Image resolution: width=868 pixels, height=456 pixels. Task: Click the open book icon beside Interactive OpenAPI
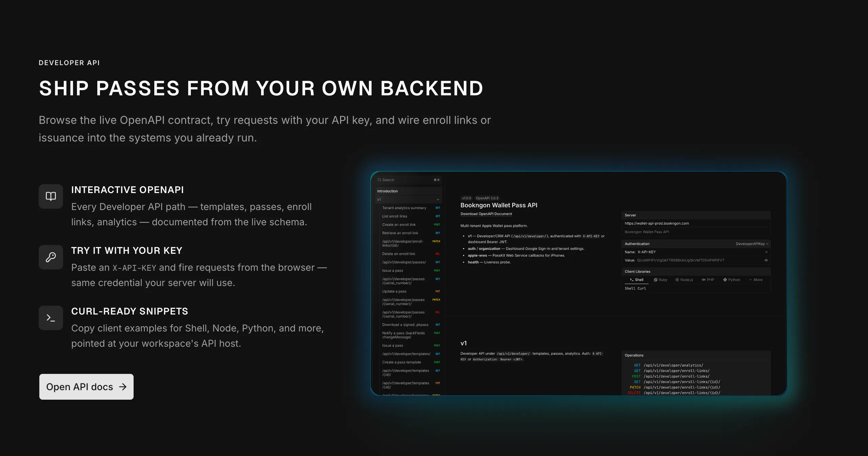coord(51,196)
